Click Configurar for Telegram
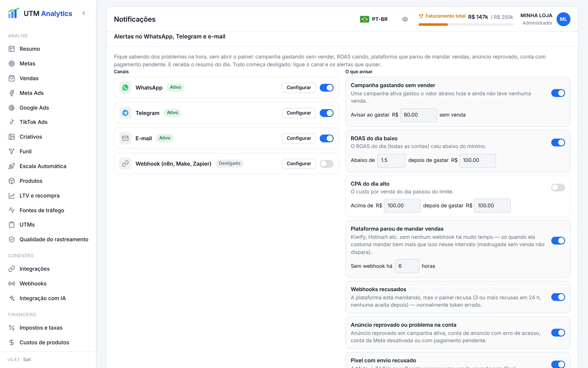Viewport: 588px width, 368px height. 299,113
